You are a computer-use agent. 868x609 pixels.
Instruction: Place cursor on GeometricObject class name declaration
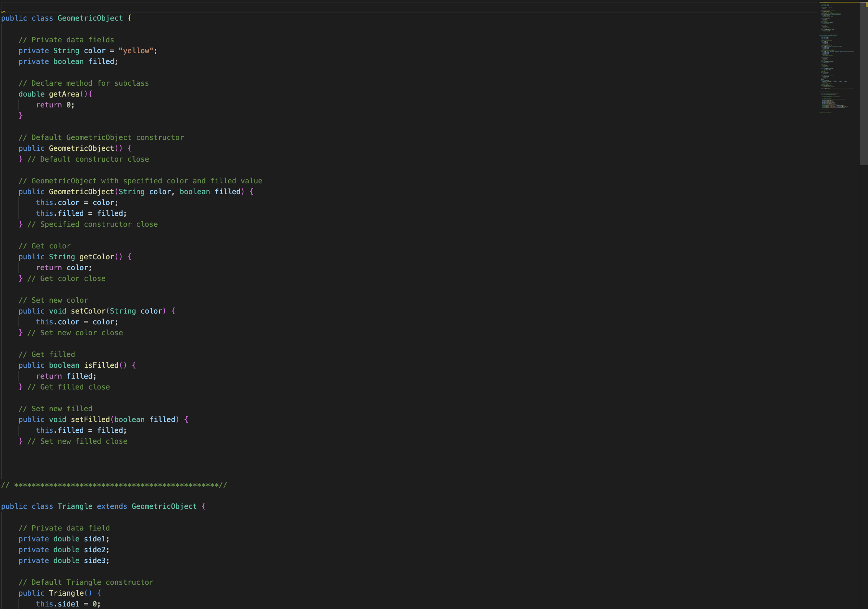[90, 18]
